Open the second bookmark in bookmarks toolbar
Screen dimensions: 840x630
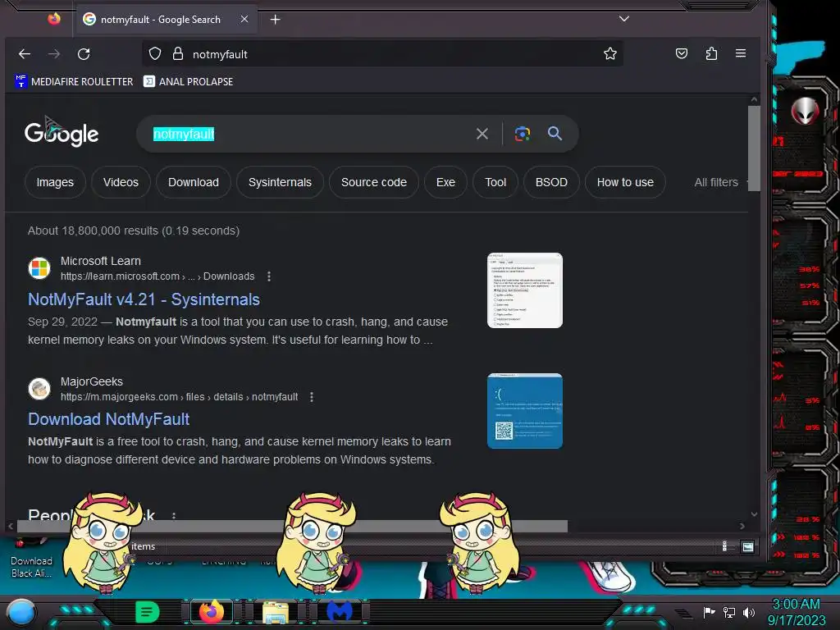(x=188, y=81)
